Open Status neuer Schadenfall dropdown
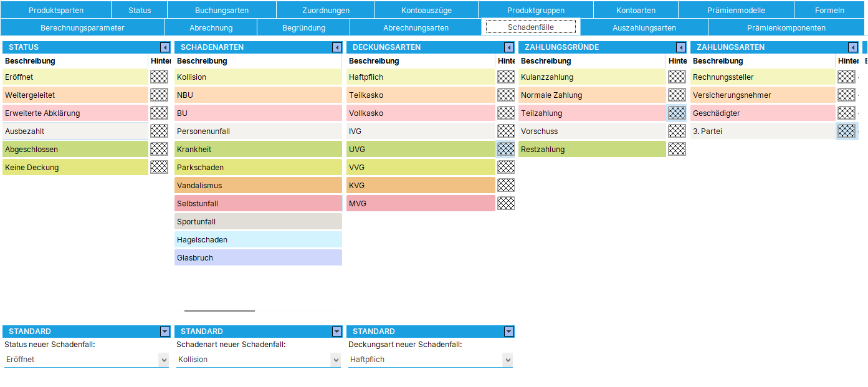This screenshot has width=868, height=387. [164, 360]
